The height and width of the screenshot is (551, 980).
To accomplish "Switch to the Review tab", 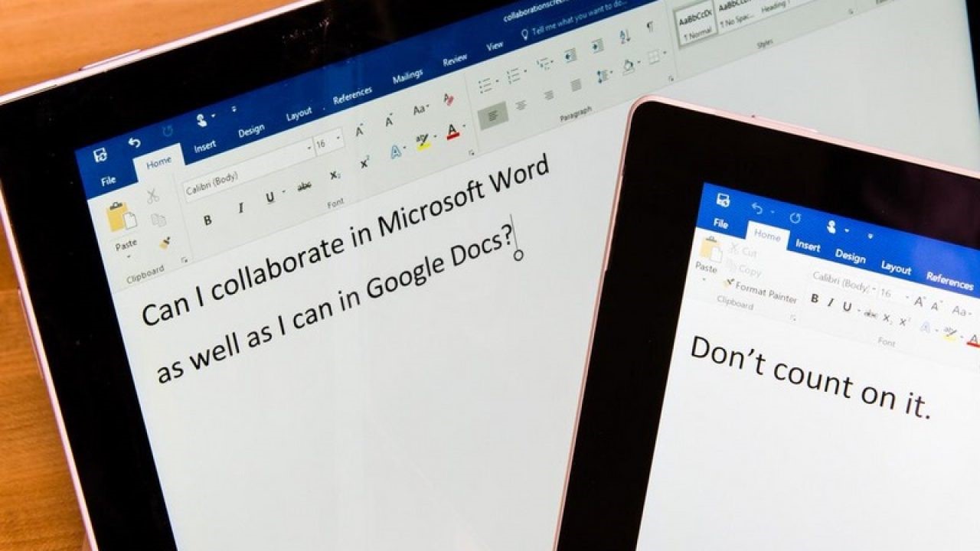I will click(455, 60).
